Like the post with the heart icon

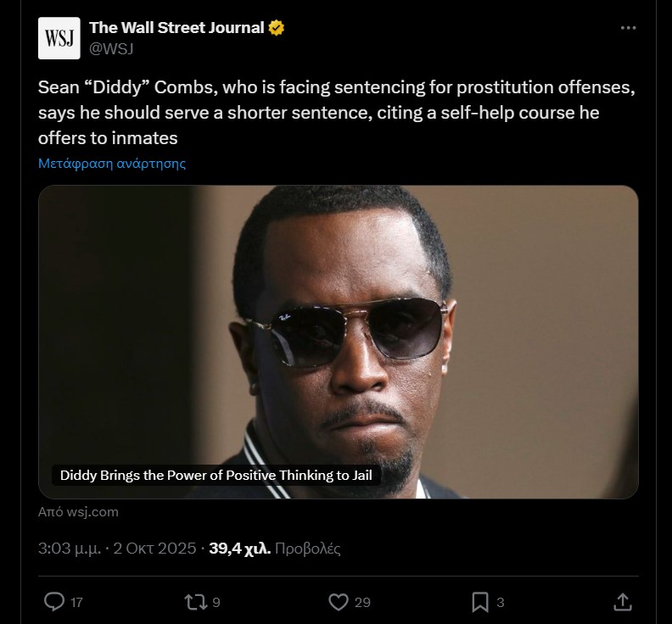(x=338, y=602)
